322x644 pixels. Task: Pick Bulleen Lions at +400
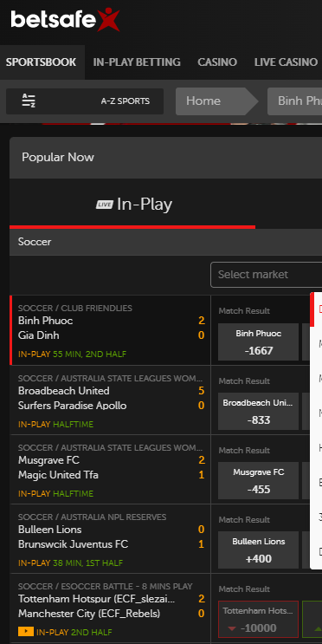pos(259,550)
